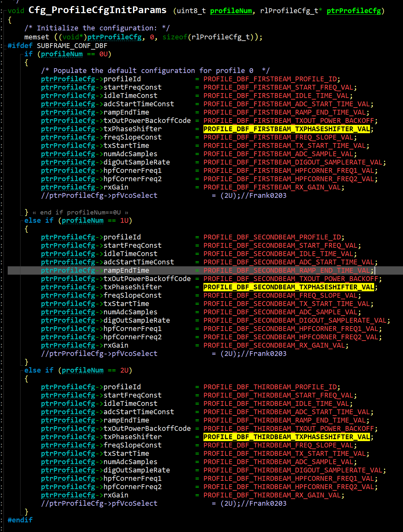
Task: Click the 0U literal in the if condition
Action: (x=103, y=54)
